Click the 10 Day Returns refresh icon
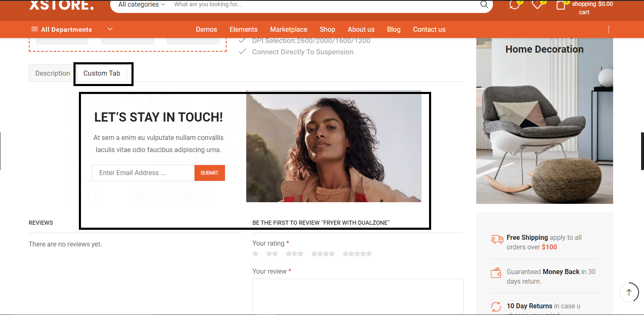 click(x=496, y=307)
